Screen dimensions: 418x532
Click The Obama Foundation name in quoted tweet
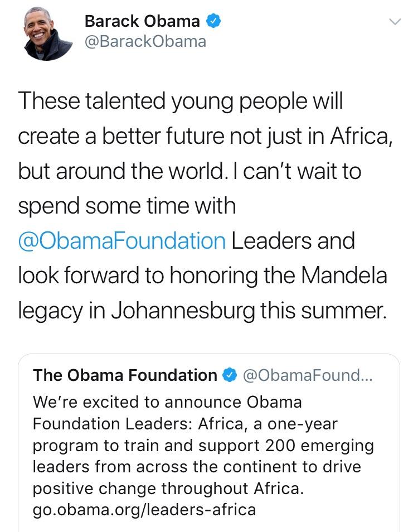click(x=125, y=375)
